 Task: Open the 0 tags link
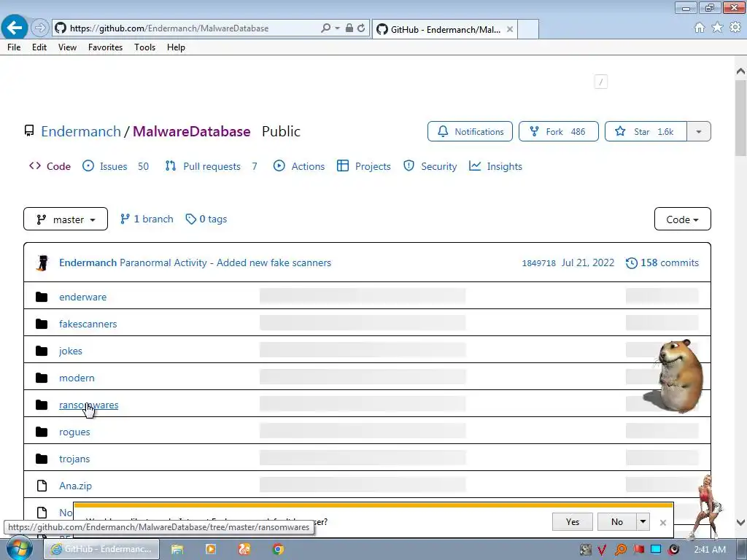tap(206, 219)
